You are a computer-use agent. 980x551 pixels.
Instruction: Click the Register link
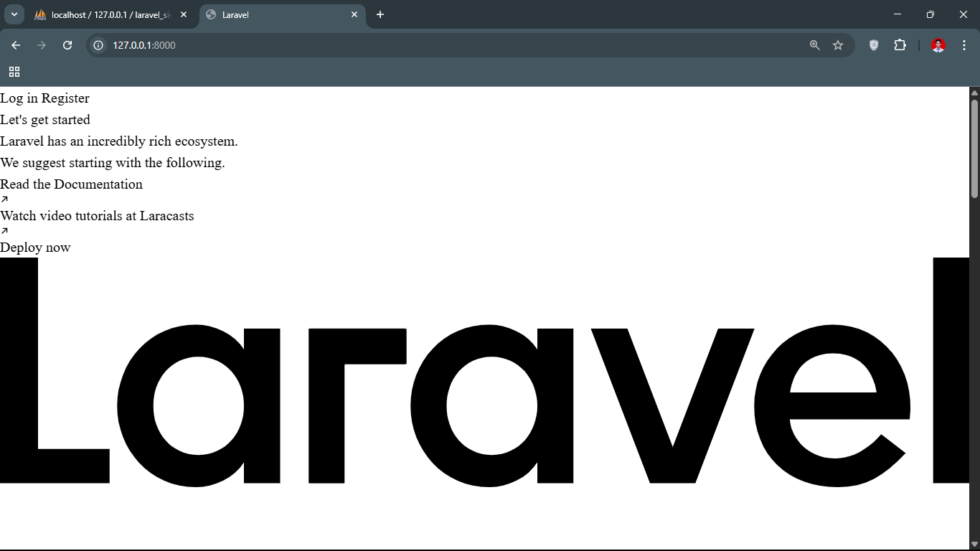pyautogui.click(x=65, y=98)
